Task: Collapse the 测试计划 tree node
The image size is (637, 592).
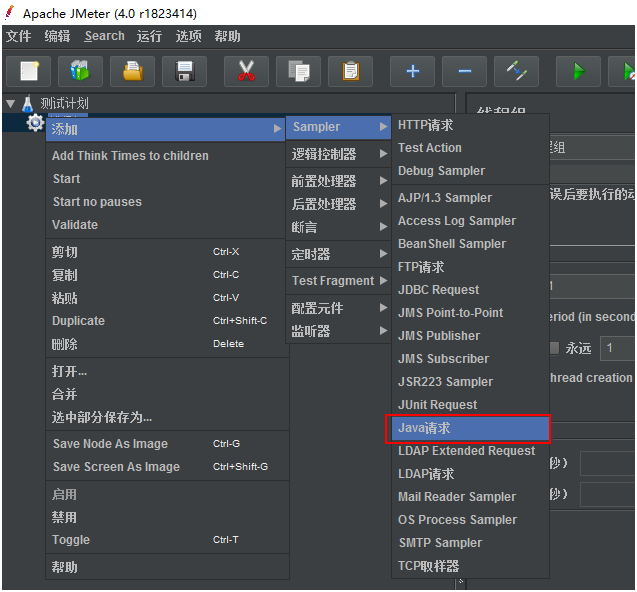Action: 11,104
